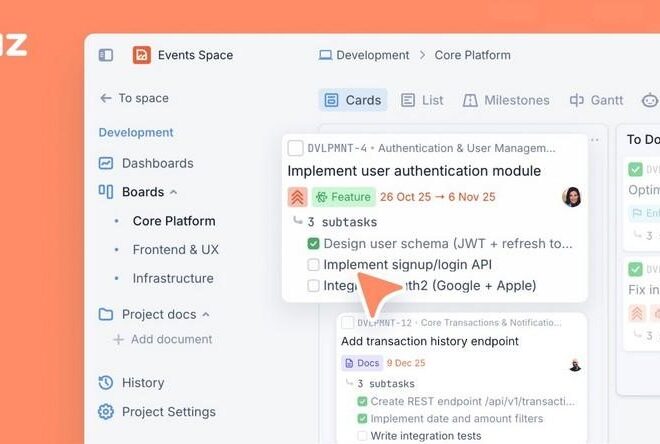
Task: Click the due date 9 Dec 25
Action: 406,363
